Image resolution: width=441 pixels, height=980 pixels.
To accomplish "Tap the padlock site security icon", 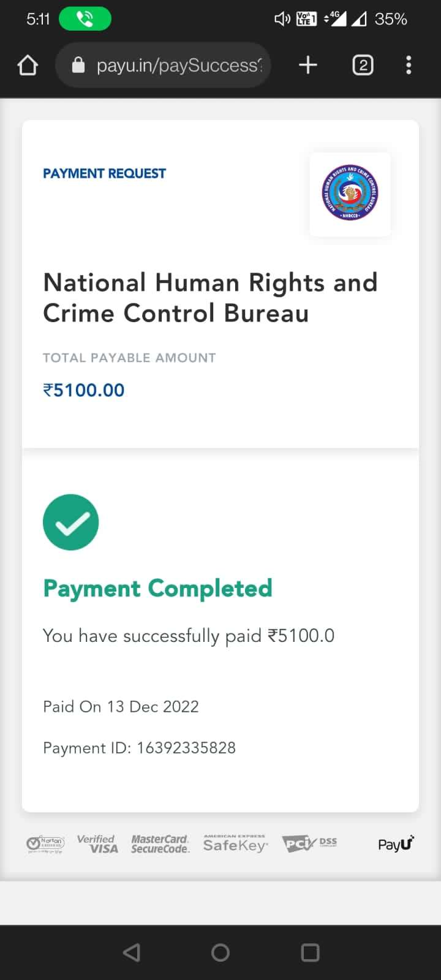I will point(78,65).
